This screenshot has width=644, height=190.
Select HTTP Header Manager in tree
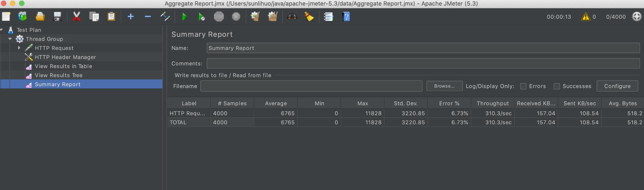click(65, 57)
